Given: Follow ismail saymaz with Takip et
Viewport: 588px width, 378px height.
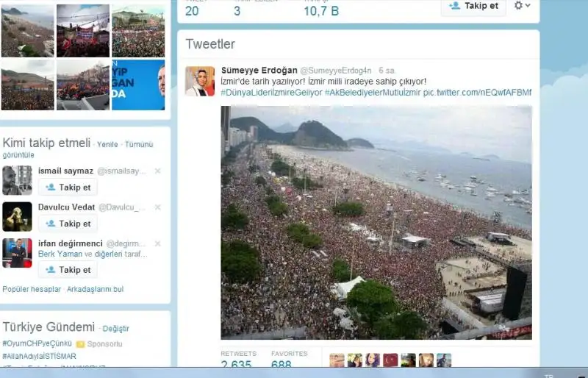Looking at the screenshot, I should coord(68,188).
